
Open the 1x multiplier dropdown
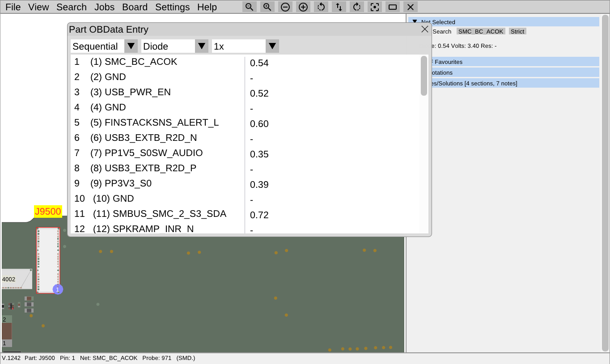click(272, 46)
